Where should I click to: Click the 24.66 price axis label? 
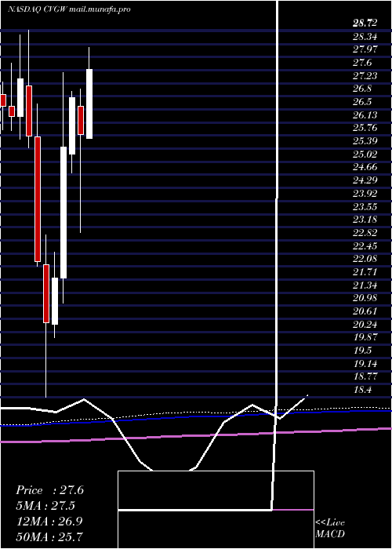point(365,167)
